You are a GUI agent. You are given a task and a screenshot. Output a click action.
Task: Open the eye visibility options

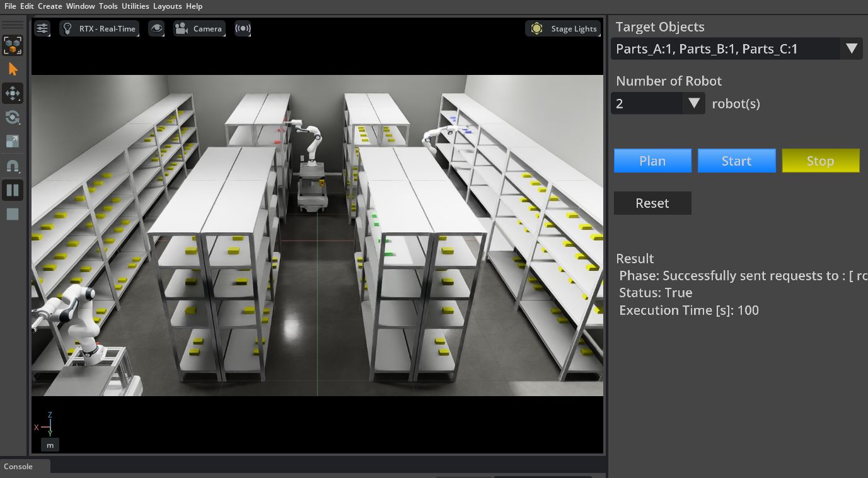pyautogui.click(x=156, y=28)
